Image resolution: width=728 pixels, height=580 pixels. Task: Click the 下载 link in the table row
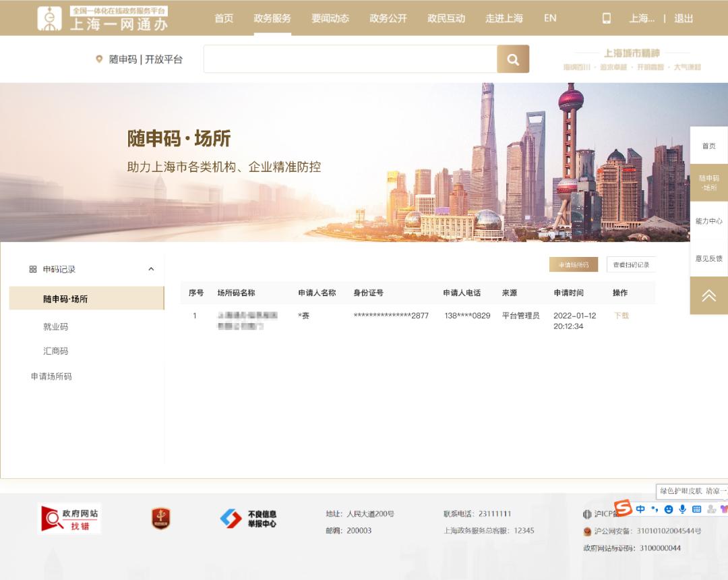point(620,316)
